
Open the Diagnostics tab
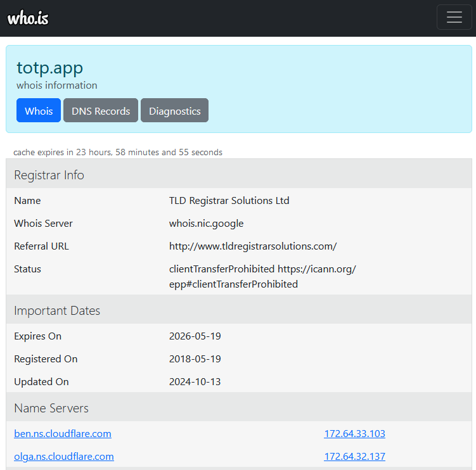(174, 111)
